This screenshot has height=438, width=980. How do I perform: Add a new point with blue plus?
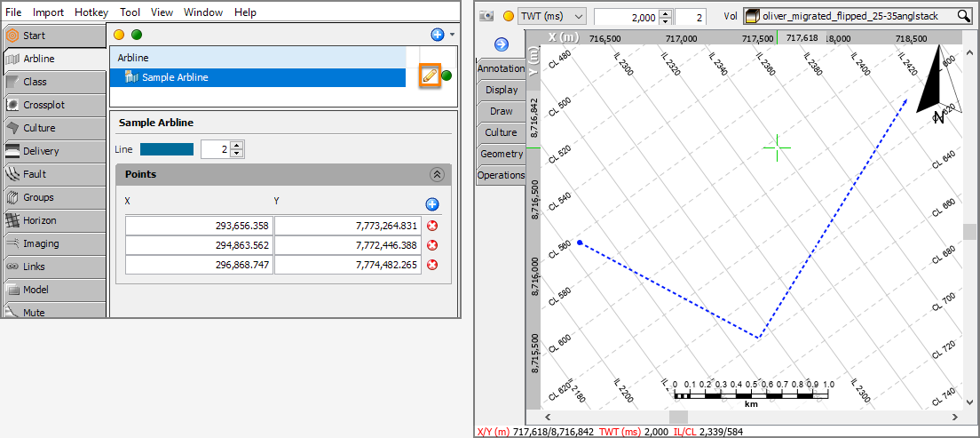click(x=432, y=204)
